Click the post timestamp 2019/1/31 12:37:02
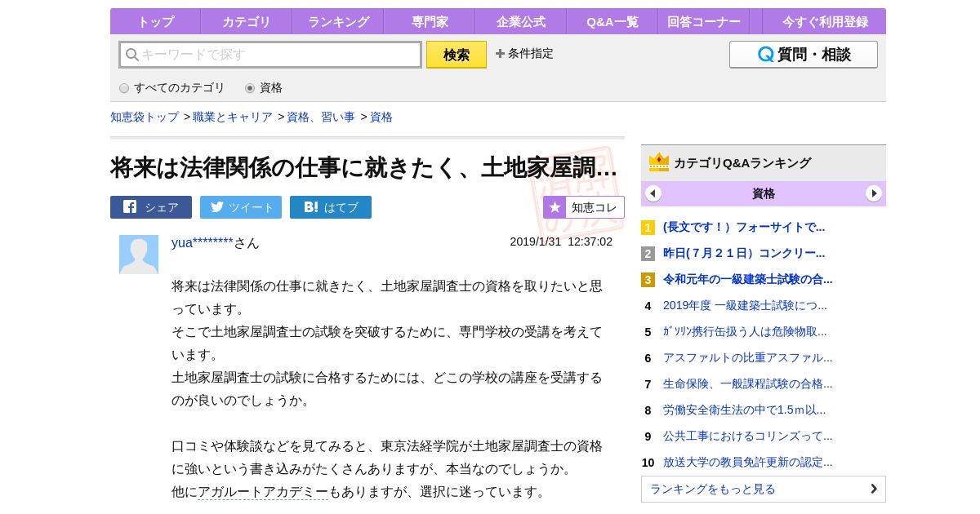This screenshot has width=980, height=514. coord(561,241)
